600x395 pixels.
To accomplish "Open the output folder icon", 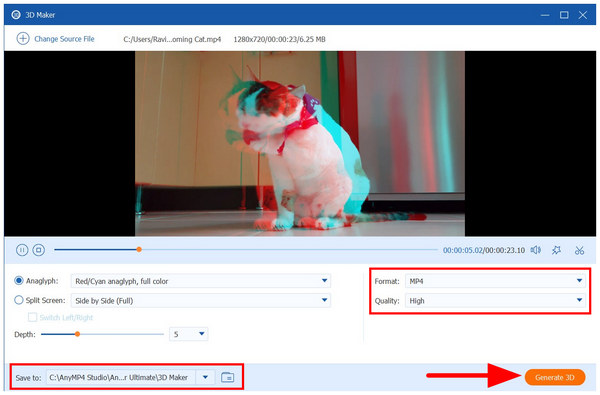I will point(227,377).
